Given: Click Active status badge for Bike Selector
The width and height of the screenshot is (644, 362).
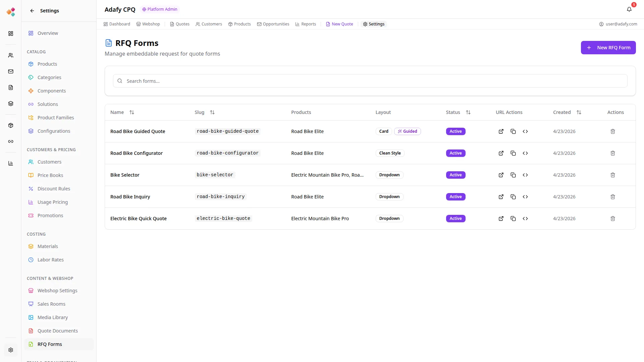Looking at the screenshot, I should click(455, 175).
